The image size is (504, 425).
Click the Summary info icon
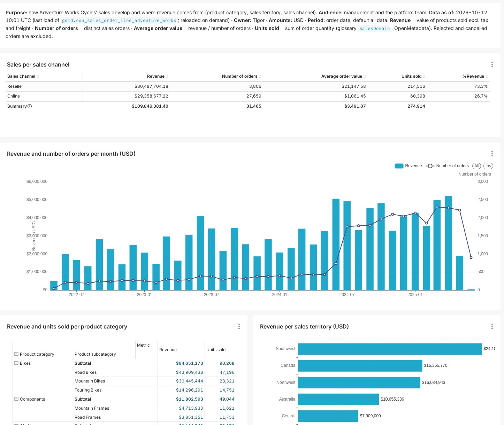[30, 106]
